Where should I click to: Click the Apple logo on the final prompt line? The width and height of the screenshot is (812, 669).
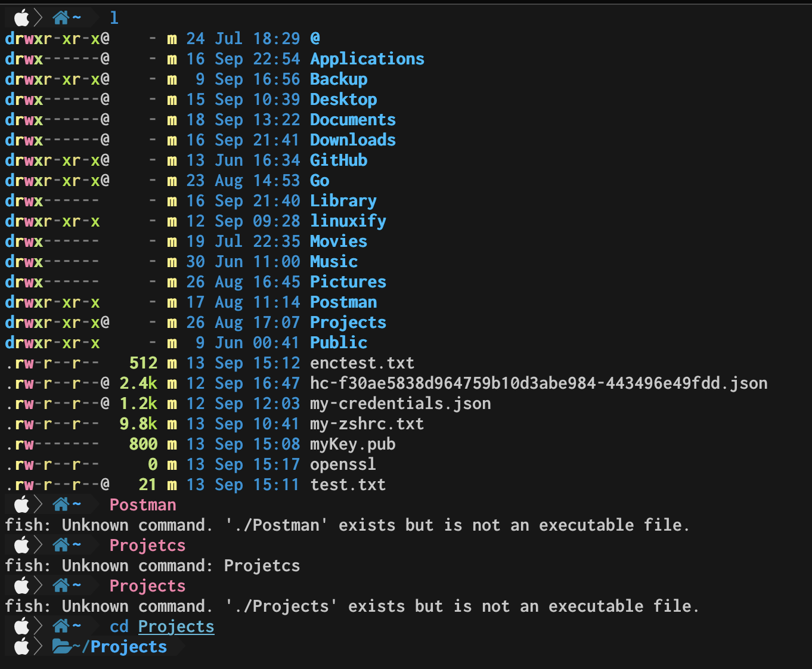[x=22, y=646]
